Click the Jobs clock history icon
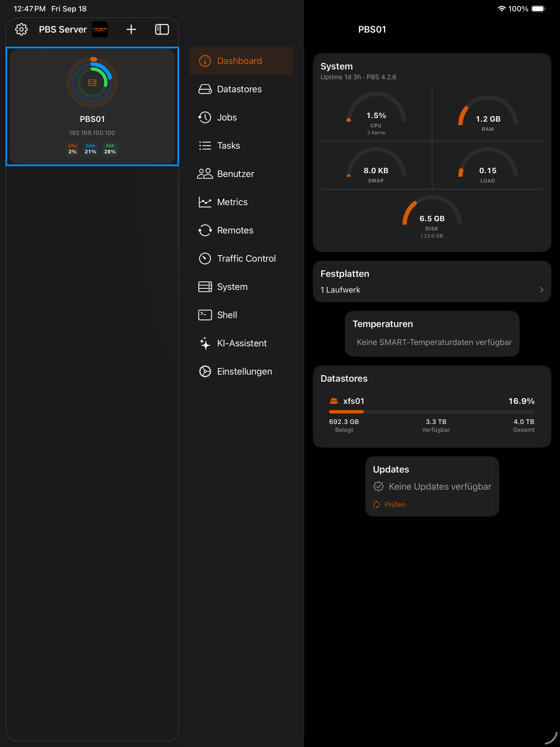560x747 pixels. pyautogui.click(x=205, y=117)
